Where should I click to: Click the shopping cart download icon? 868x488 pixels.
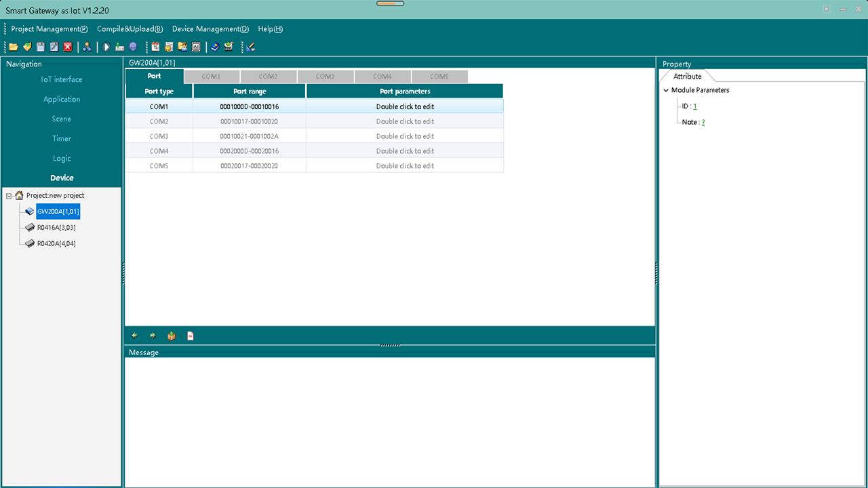(x=229, y=47)
